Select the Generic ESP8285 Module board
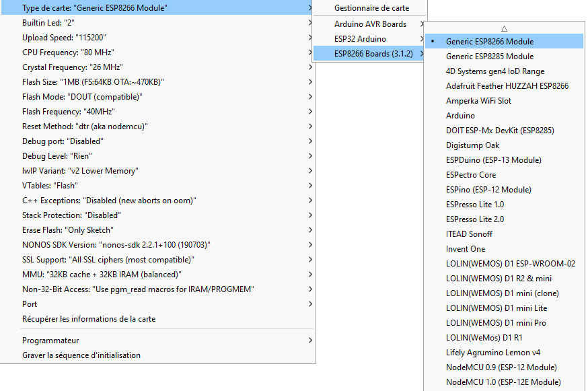588x391 pixels. click(504, 57)
